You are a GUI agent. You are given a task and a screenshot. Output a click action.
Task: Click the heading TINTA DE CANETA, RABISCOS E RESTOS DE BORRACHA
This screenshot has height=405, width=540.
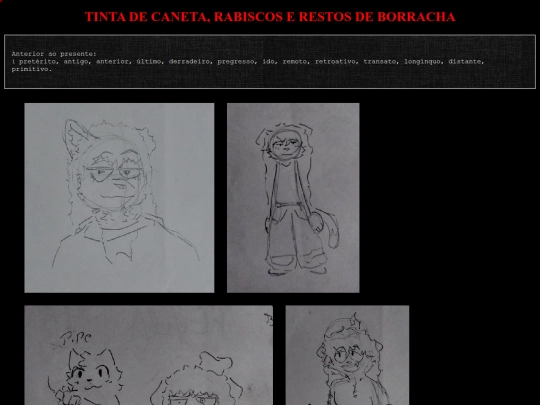(x=270, y=17)
